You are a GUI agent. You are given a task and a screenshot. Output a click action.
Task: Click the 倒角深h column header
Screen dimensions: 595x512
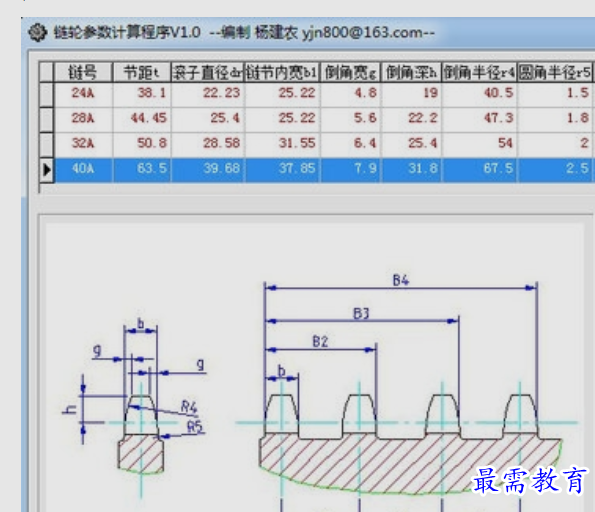point(411,72)
